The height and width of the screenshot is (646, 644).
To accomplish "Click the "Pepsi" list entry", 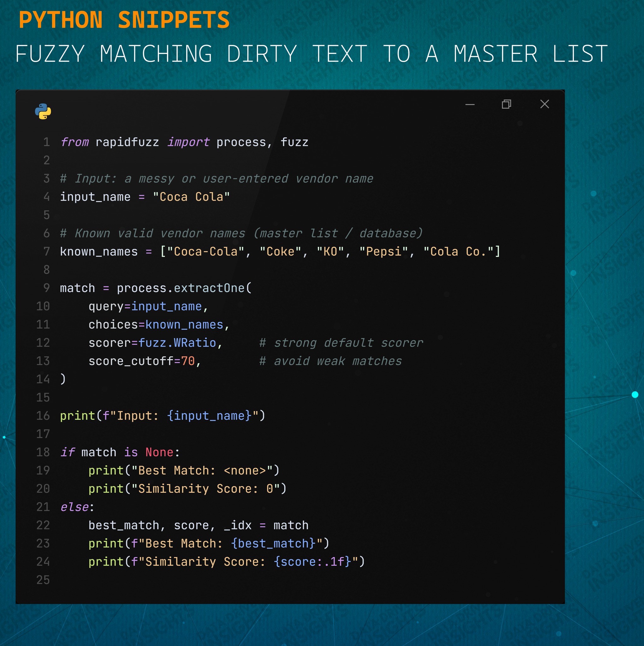I will click(x=384, y=252).
